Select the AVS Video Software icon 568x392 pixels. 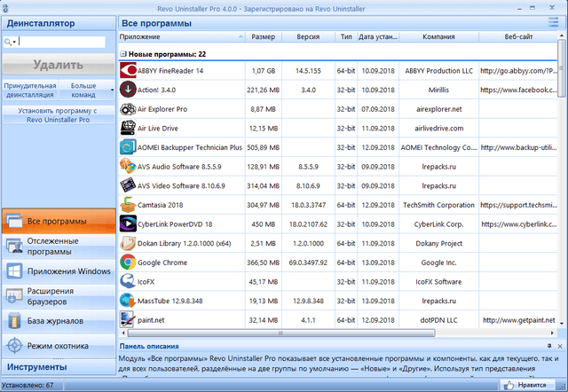128,185
